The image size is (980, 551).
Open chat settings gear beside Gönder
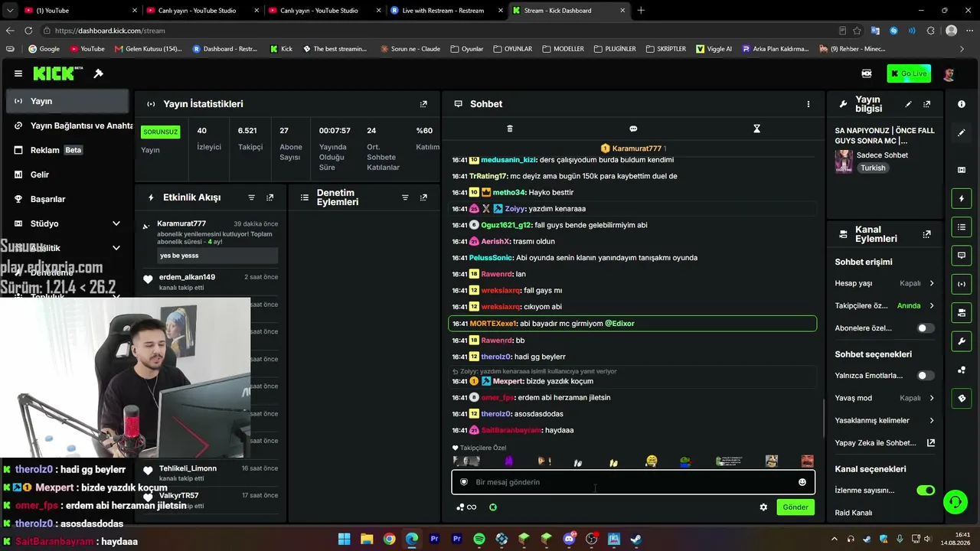tap(763, 507)
